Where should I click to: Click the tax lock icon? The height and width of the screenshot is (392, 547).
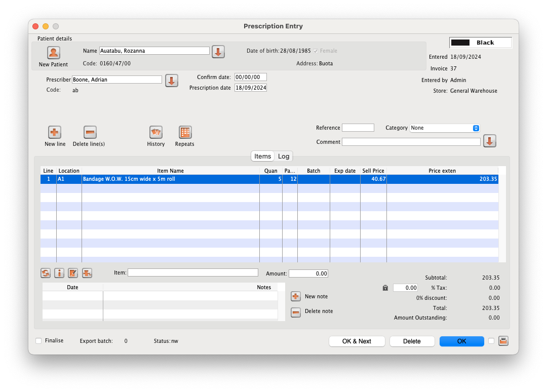(385, 288)
